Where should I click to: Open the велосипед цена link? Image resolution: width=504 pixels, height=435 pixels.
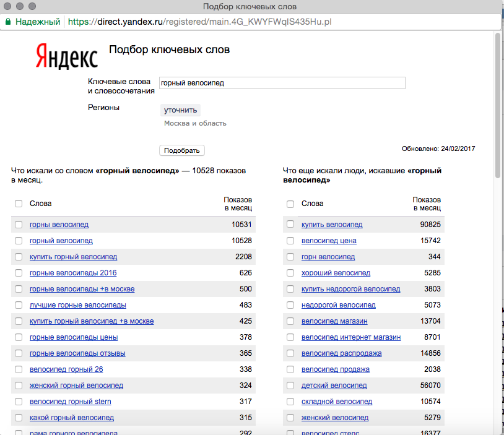coord(329,241)
